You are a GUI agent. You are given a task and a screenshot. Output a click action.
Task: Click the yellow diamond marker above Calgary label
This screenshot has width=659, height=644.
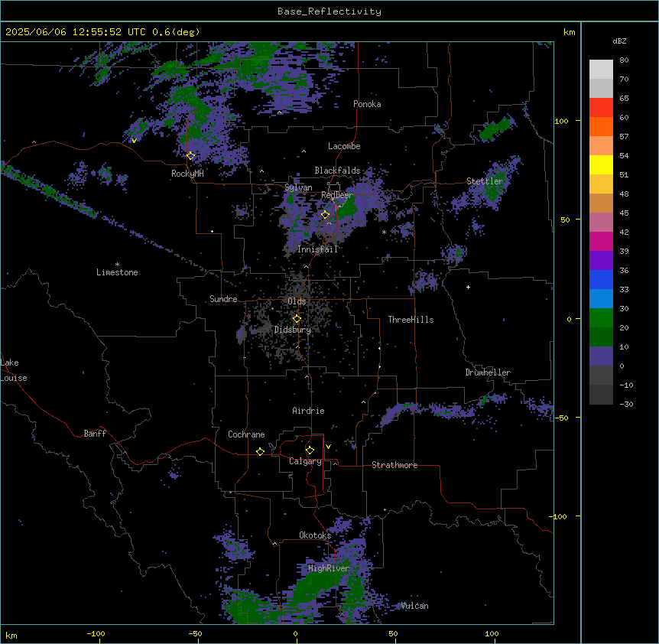coord(310,450)
